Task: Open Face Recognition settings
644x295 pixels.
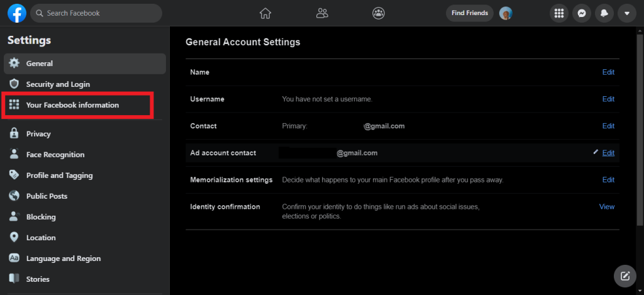Action: coord(85,155)
